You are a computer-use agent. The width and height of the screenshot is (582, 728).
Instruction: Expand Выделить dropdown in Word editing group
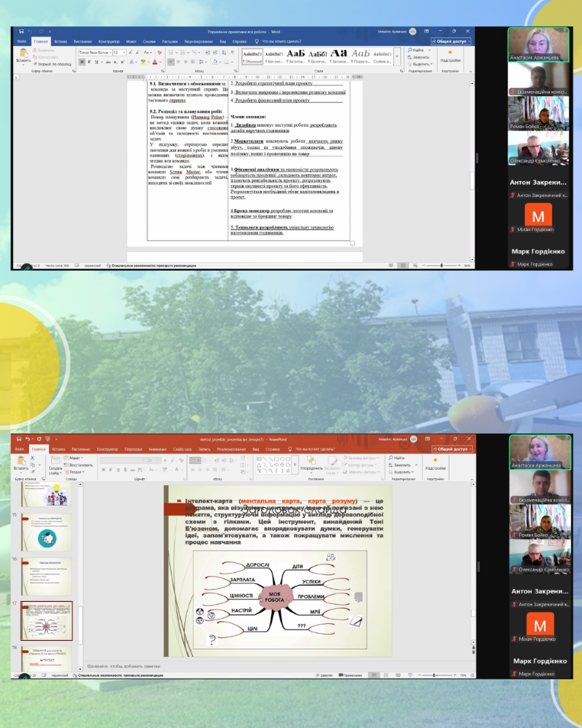point(422,64)
